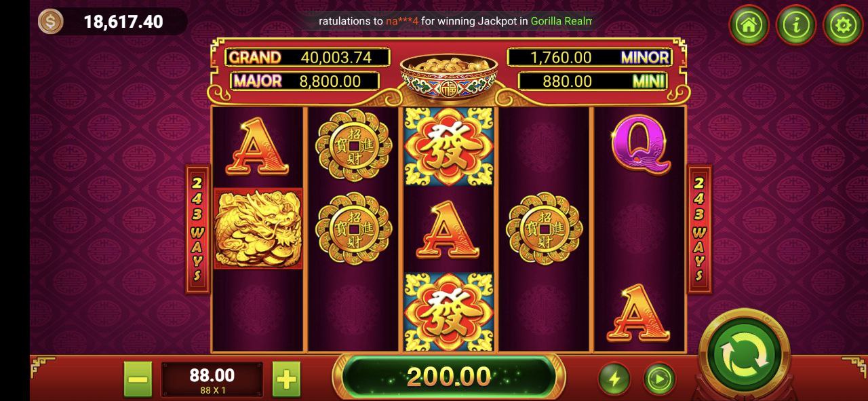Tap the MINOR jackpot display

(x=589, y=57)
